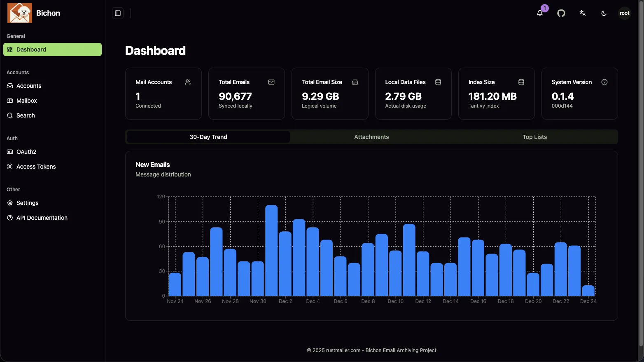Select the Mailbox sidebar icon
644x362 pixels.
point(10,101)
